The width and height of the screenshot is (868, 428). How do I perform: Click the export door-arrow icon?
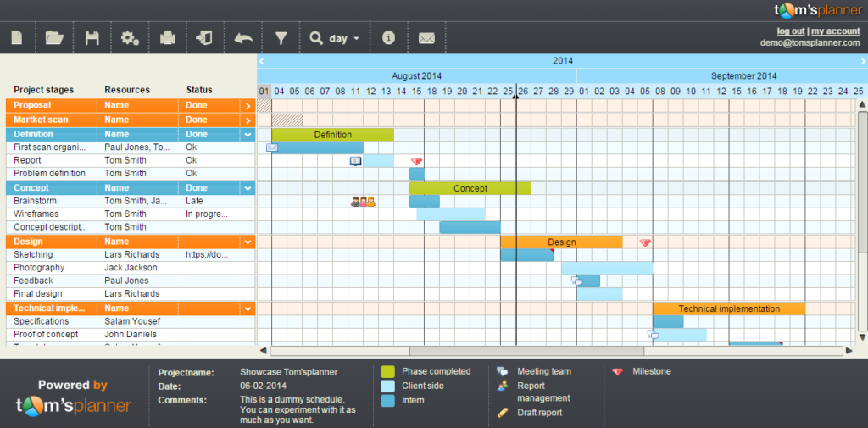pyautogui.click(x=204, y=38)
